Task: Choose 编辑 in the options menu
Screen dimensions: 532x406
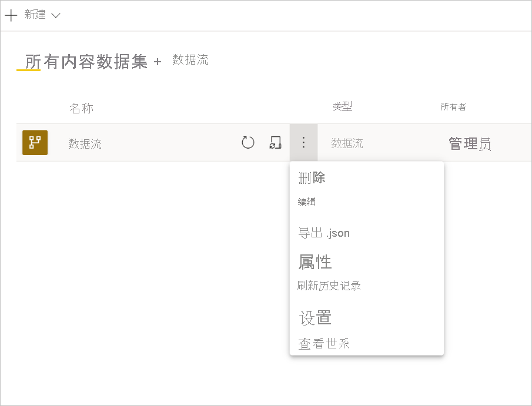Action: pos(306,201)
